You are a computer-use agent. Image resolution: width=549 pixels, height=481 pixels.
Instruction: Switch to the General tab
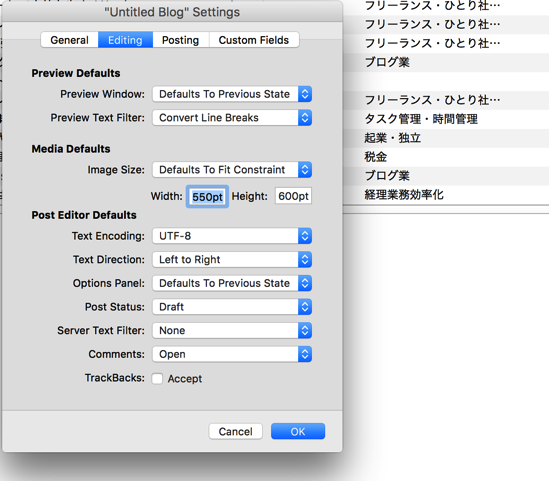point(69,40)
